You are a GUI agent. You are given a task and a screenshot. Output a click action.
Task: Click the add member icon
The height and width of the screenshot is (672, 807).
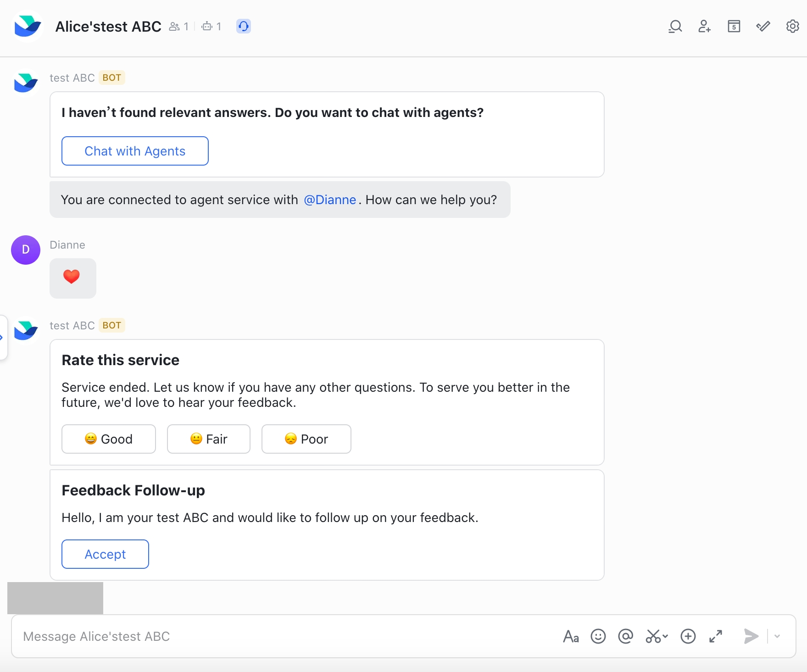(704, 27)
